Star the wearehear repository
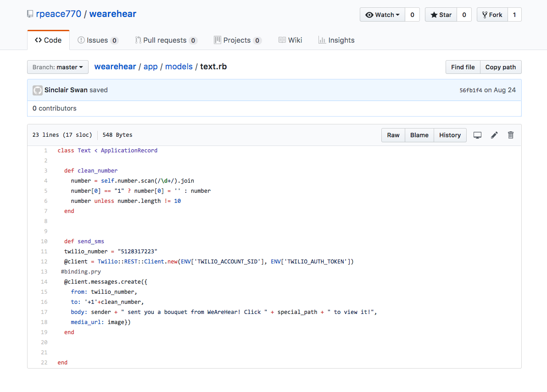547x392 pixels. pyautogui.click(x=441, y=15)
